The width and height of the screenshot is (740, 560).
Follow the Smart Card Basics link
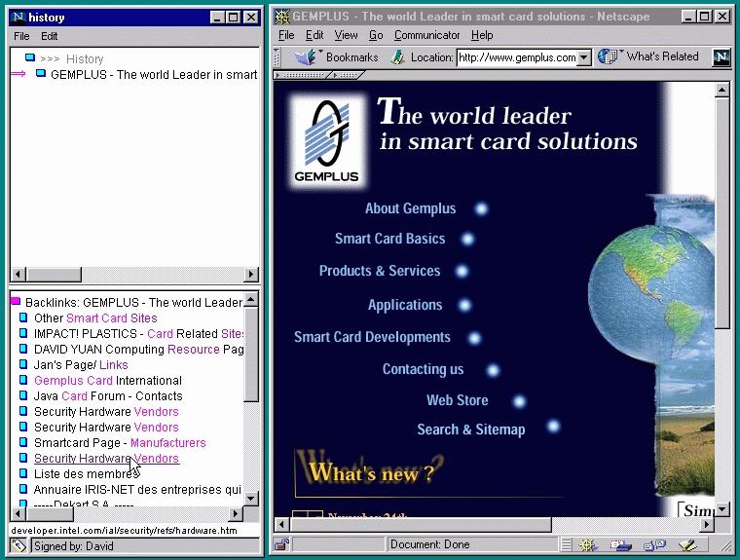(x=389, y=239)
